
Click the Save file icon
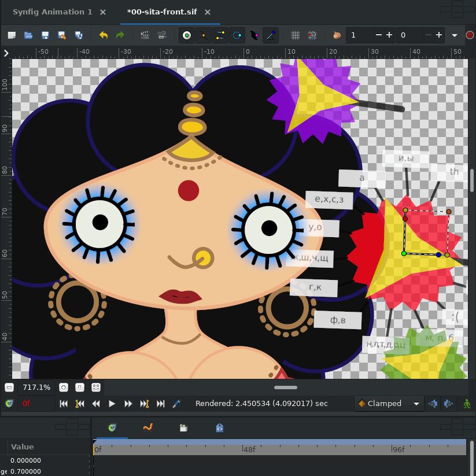click(45, 35)
